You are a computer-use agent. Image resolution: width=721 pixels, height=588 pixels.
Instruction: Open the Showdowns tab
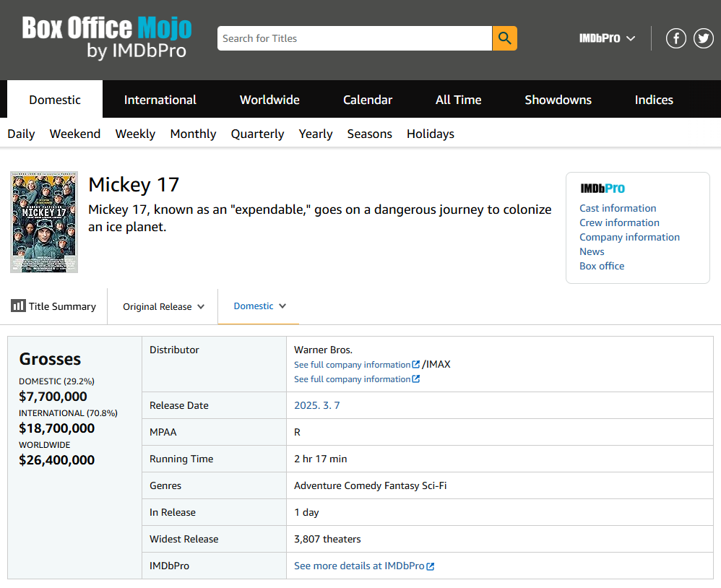coord(558,100)
